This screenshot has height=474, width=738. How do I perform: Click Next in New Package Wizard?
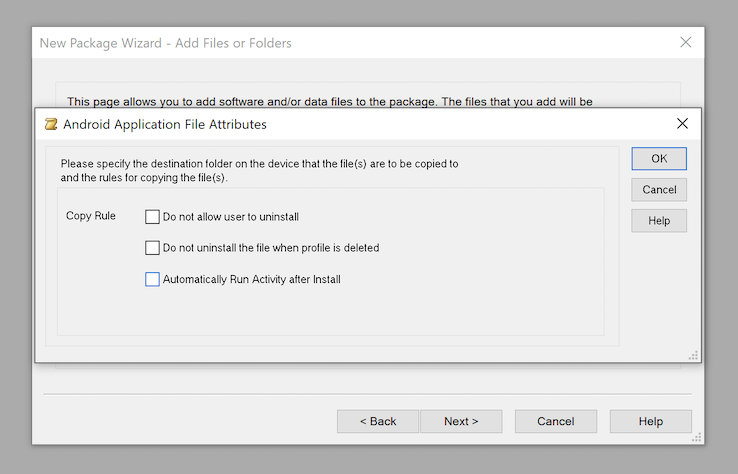pos(461,421)
